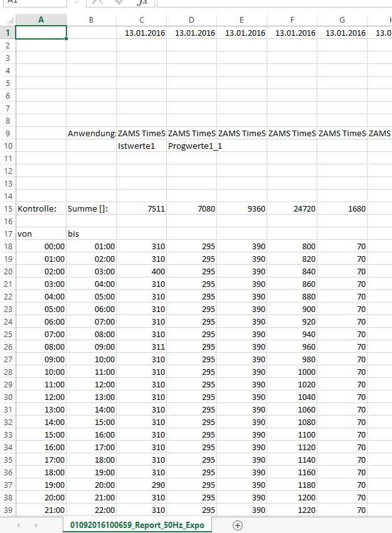Select row 28 header
The image size is (392, 533).
point(8,372)
